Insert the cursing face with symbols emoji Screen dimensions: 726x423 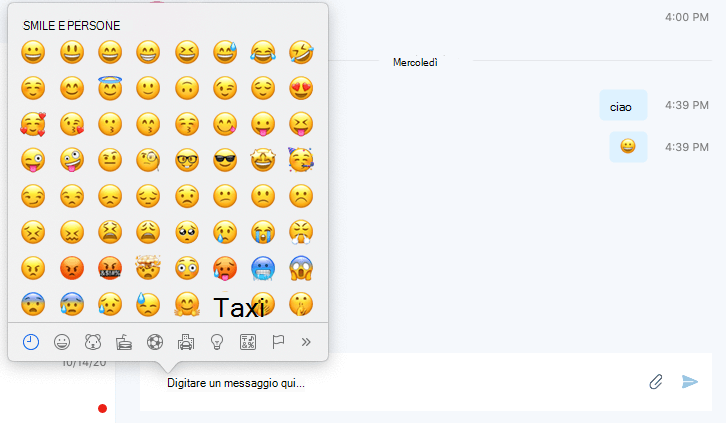tap(110, 268)
